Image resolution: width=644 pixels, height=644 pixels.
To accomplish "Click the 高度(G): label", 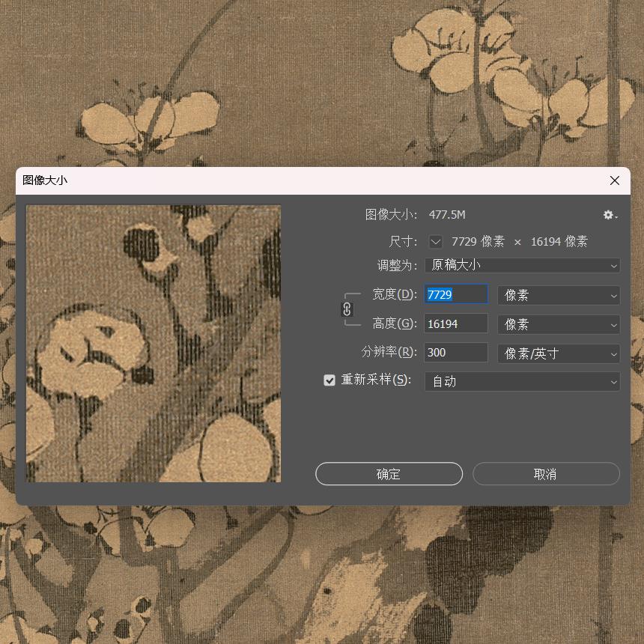I will [x=395, y=323].
